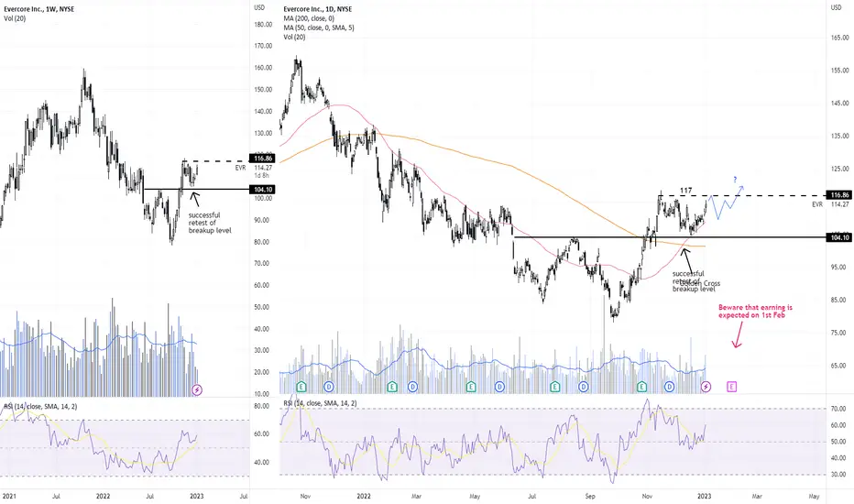Select Vol (20) label on daily chart

point(295,37)
